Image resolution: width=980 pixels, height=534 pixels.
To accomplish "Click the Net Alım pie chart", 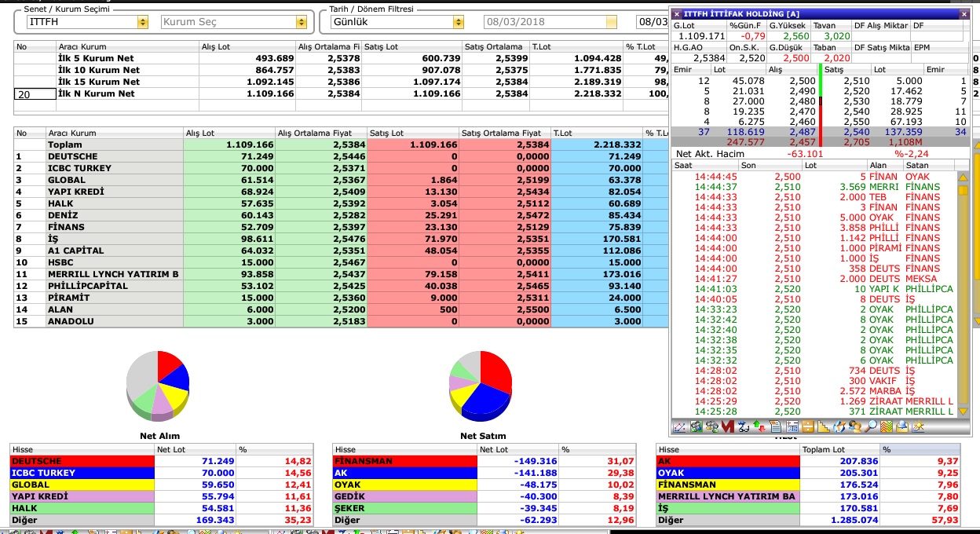I will [158, 386].
